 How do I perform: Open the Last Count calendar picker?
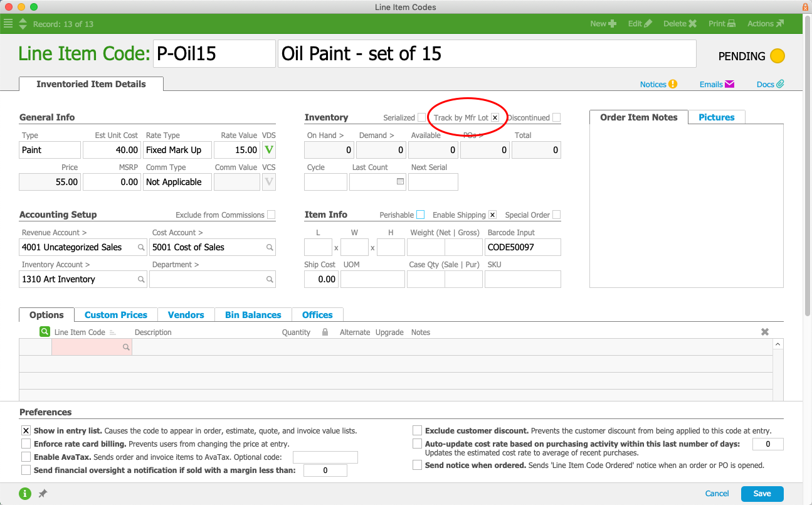[x=401, y=182]
